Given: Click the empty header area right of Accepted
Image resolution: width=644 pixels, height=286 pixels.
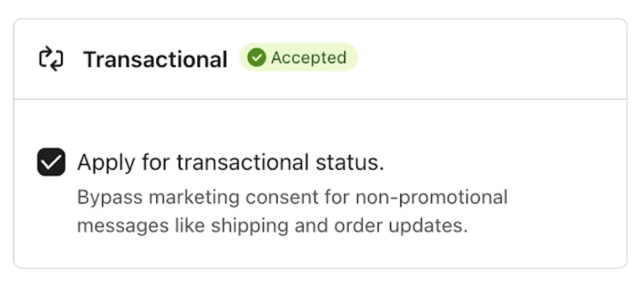Looking at the screenshot, I should coord(487,60).
